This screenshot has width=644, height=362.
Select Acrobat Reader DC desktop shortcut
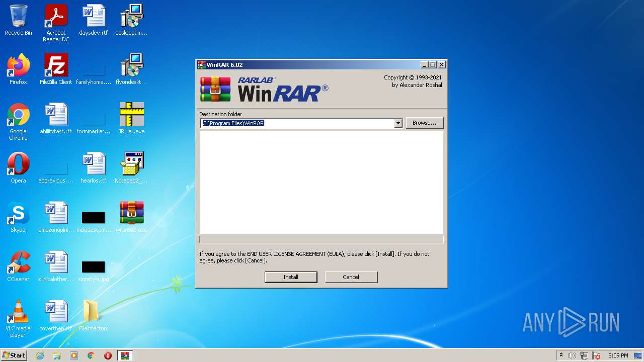click(x=56, y=23)
